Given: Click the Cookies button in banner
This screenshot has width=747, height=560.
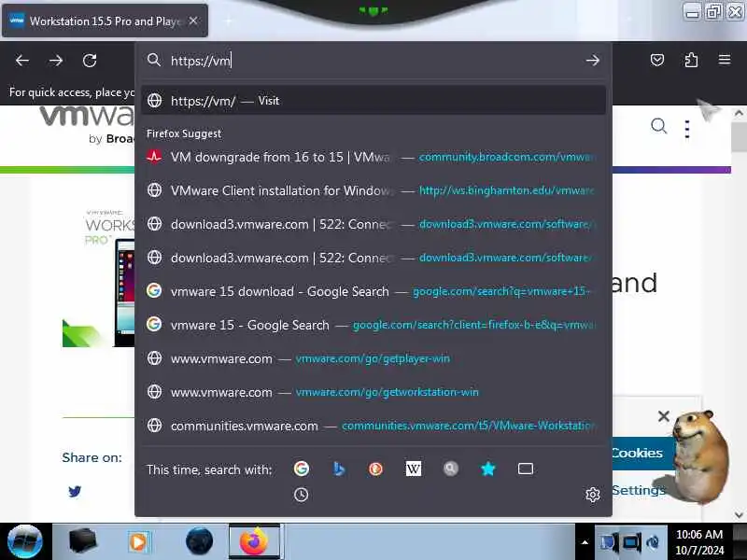Looking at the screenshot, I should point(643,453).
